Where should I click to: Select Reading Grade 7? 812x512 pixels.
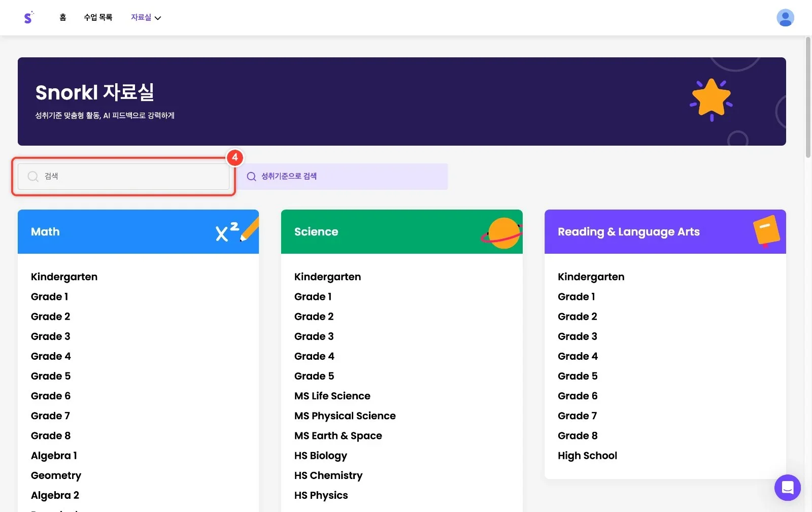pyautogui.click(x=577, y=416)
